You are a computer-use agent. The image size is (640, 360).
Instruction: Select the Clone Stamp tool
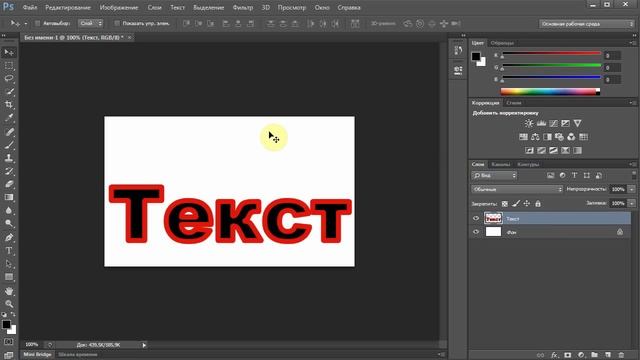pyautogui.click(x=9, y=158)
